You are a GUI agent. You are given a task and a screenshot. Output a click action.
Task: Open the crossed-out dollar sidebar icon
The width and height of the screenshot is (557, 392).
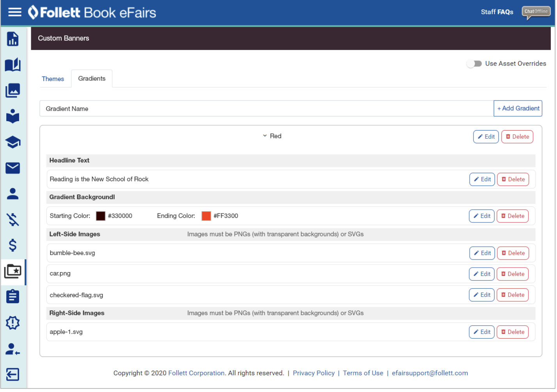13,220
